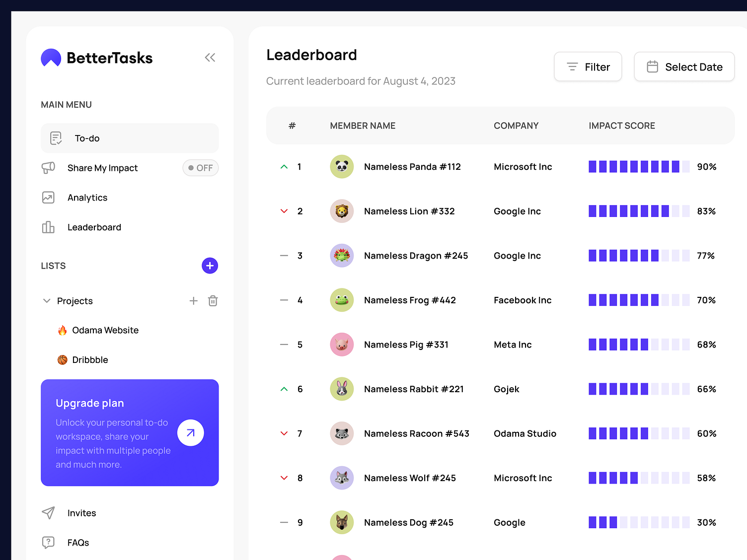Select the To-do icon in sidebar
747x560 pixels.
[x=55, y=138]
